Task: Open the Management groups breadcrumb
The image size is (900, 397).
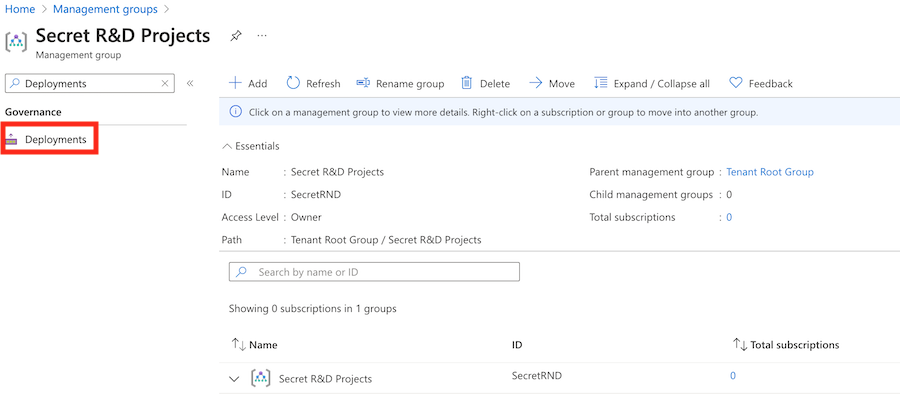Action: click(x=105, y=9)
